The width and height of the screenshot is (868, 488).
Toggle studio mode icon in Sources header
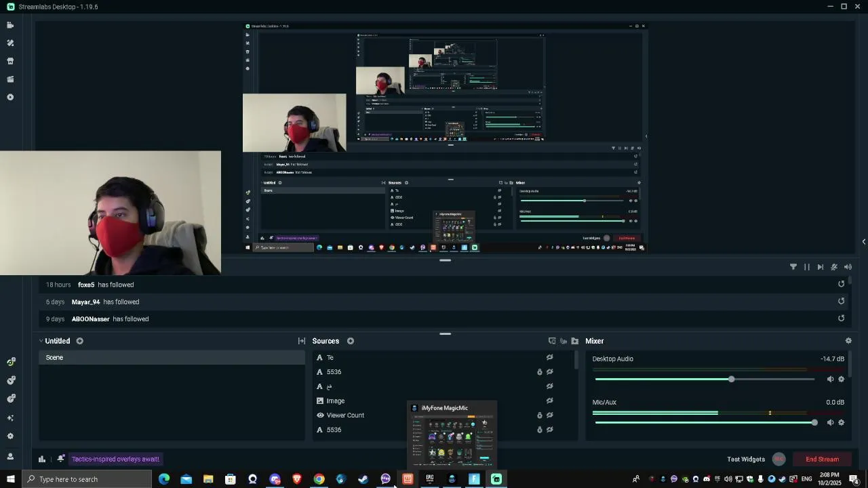point(552,341)
